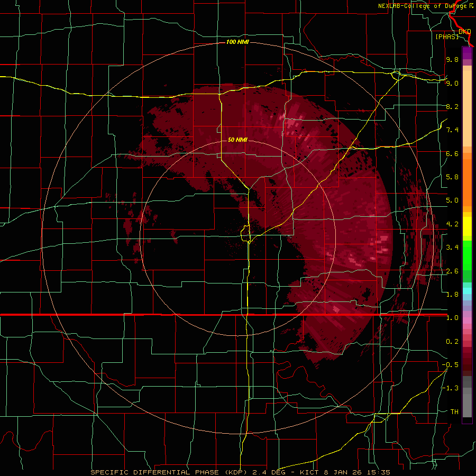Click the 2.6 legend value
Image resolution: width=476 pixels, height=476 pixels.
452,271
